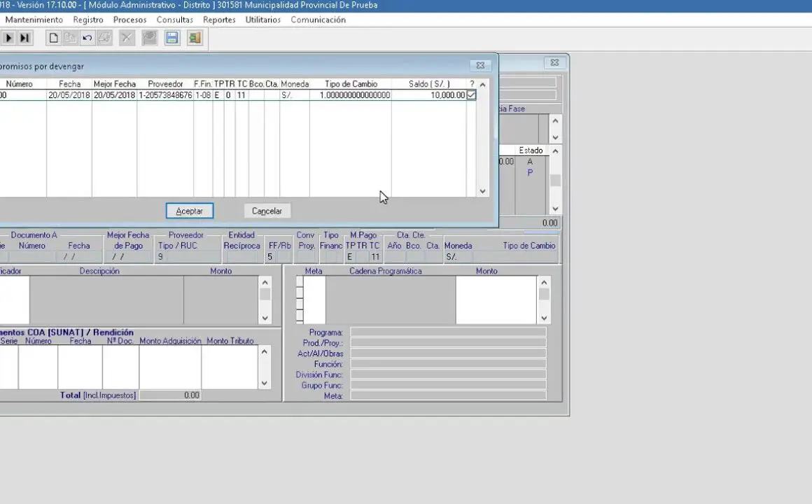Click scroll up arrow in Descripción Monto grid
Viewport: 812px width, 504px height.
pos(265,282)
